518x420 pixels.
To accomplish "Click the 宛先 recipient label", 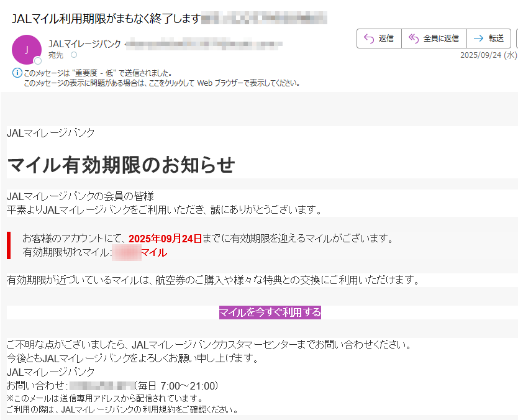I will coord(56,55).
